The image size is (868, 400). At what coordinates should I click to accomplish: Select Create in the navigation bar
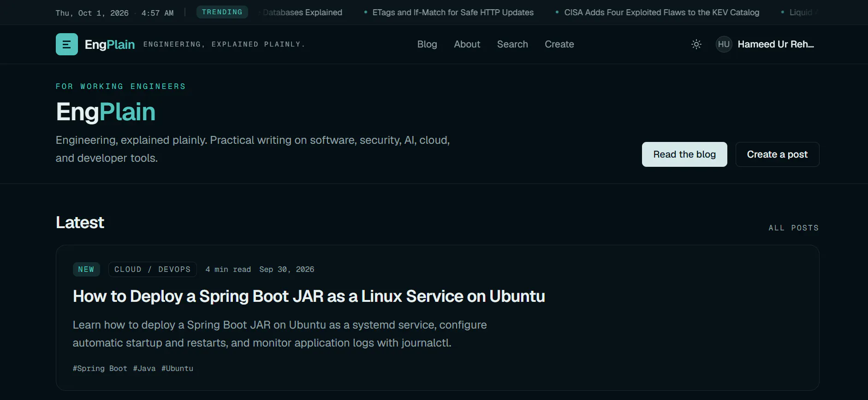pos(559,44)
